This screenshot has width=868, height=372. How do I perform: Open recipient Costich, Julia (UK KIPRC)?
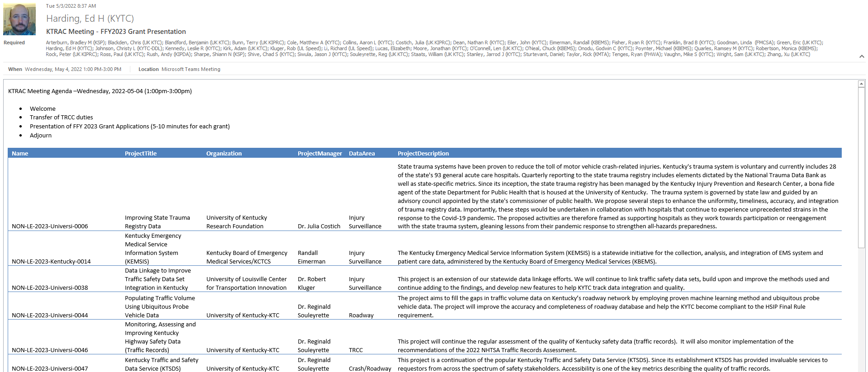(x=423, y=42)
